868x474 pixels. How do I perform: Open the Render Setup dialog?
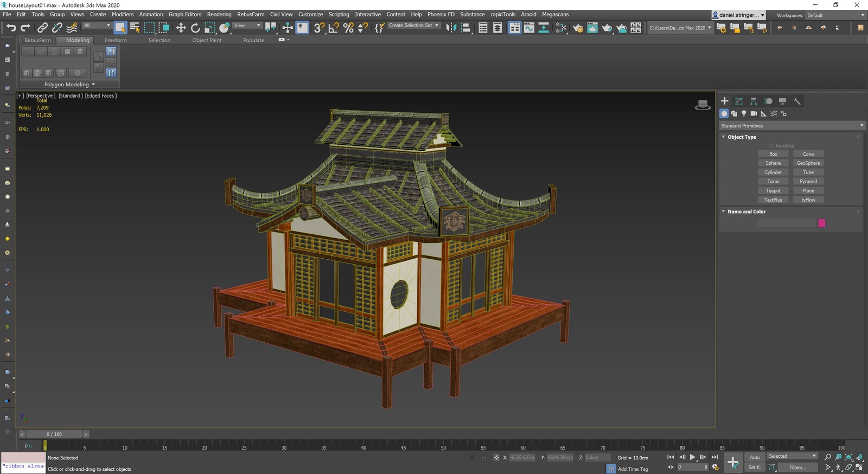click(578, 28)
